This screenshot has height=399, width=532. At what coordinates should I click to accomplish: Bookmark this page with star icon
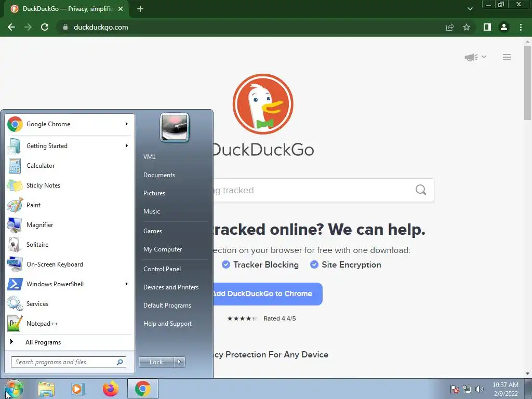pyautogui.click(x=467, y=27)
